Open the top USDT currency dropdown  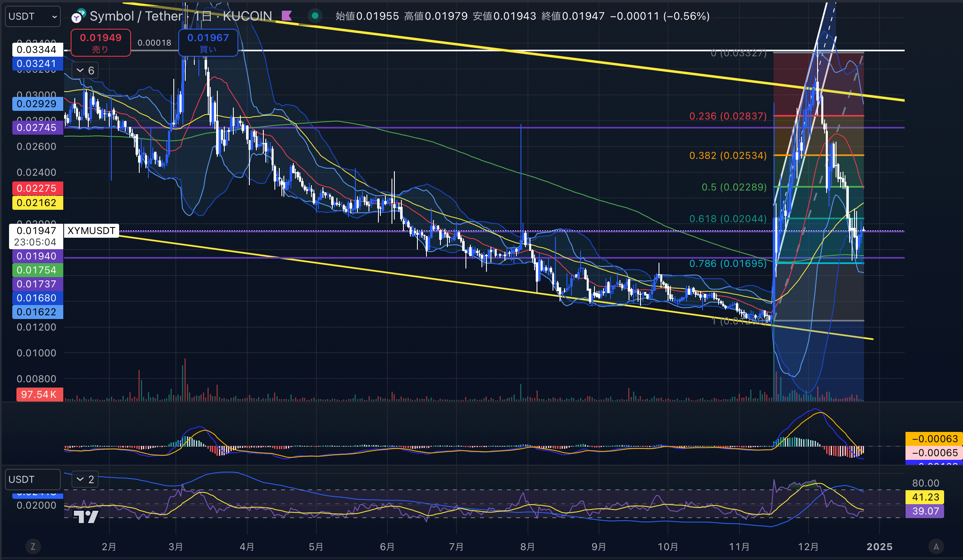click(x=33, y=16)
